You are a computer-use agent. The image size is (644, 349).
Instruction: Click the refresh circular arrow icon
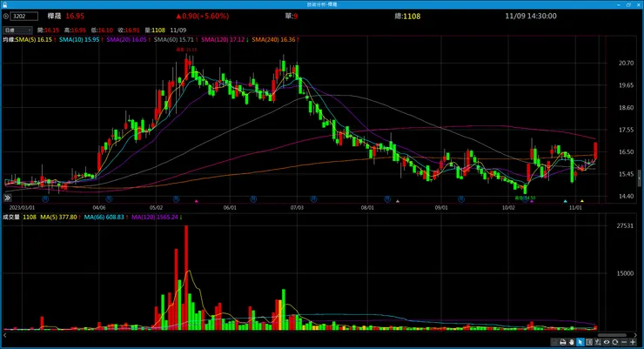pos(614,342)
